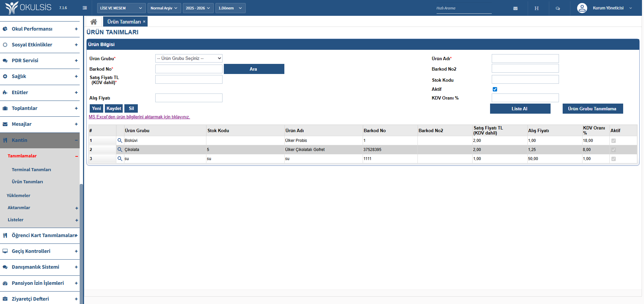This screenshot has height=304, width=644.
Task: Click magnifier icon for Bisküvi row
Action: [120, 141]
